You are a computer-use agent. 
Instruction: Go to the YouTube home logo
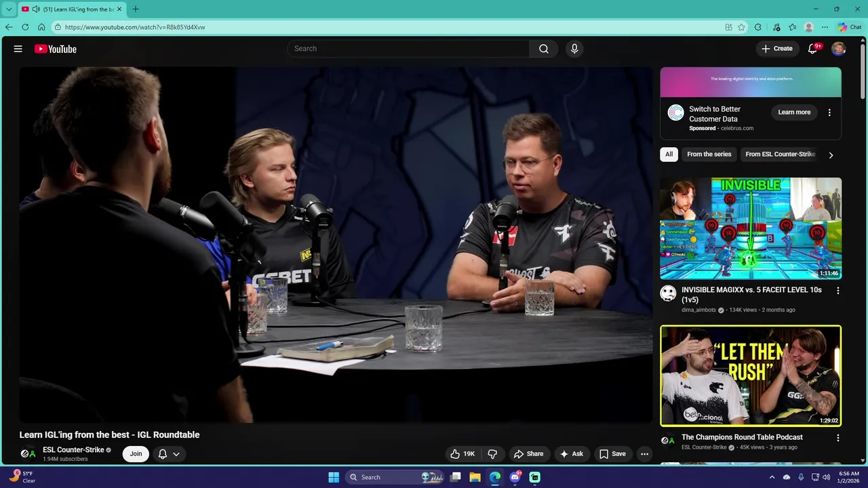pos(56,49)
